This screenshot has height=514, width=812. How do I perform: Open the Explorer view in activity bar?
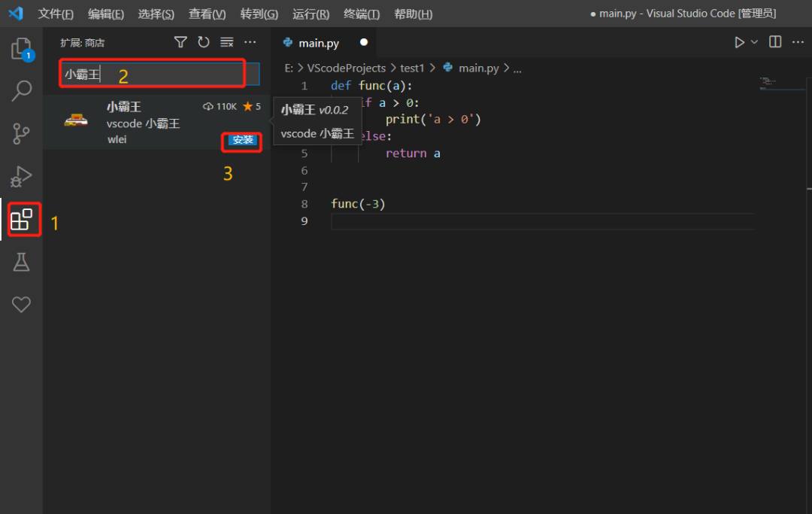(x=21, y=49)
